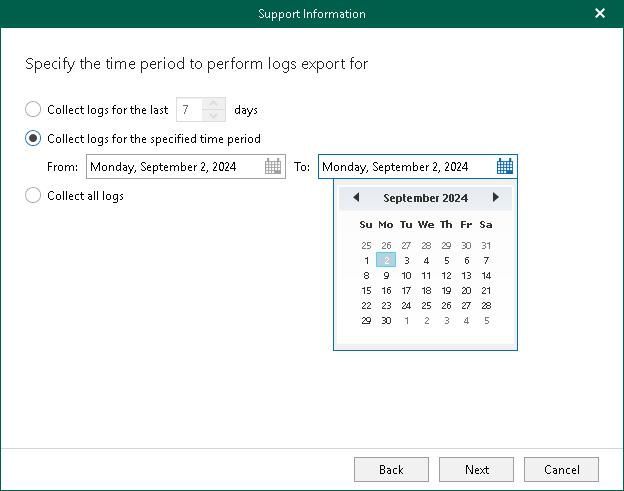Select Collect logs for the last days

(x=33, y=109)
